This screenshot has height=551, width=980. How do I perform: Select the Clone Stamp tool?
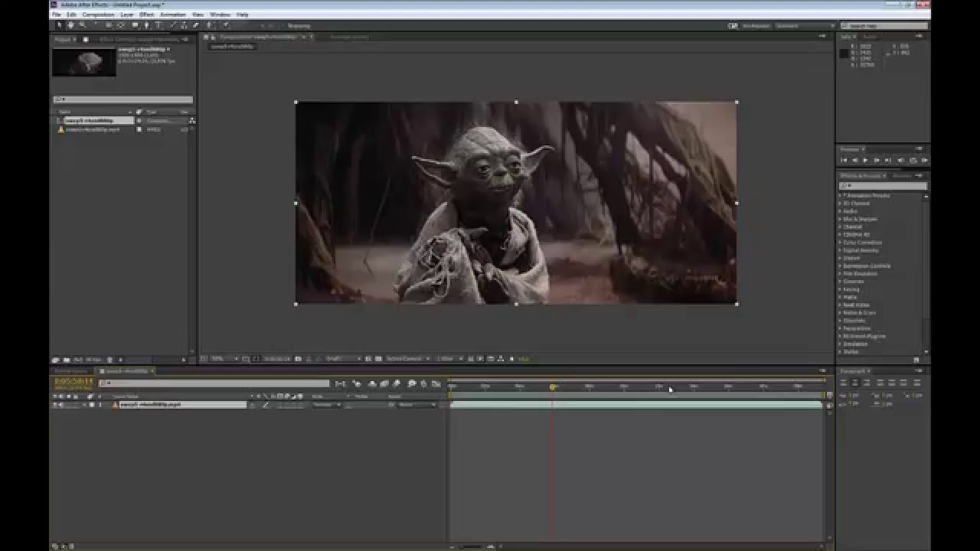(184, 25)
